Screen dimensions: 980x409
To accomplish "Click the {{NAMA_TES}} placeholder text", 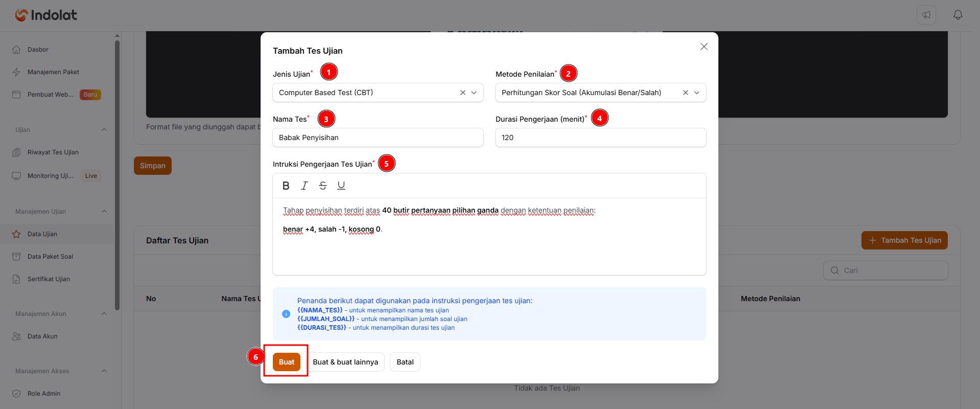I will tap(320, 310).
